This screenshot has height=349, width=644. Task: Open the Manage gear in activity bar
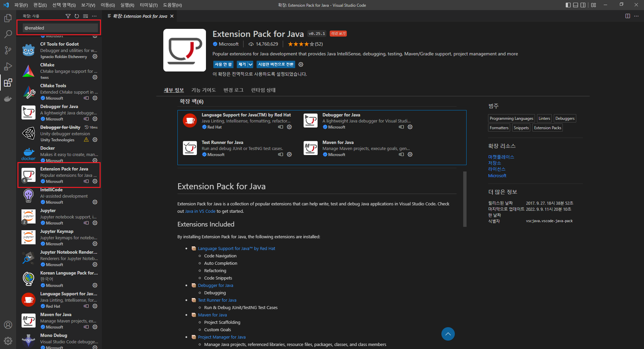pos(8,341)
